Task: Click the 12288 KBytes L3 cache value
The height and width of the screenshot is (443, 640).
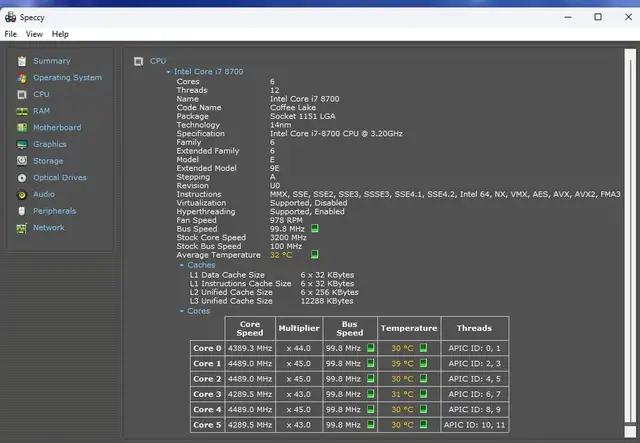Action: click(x=327, y=301)
